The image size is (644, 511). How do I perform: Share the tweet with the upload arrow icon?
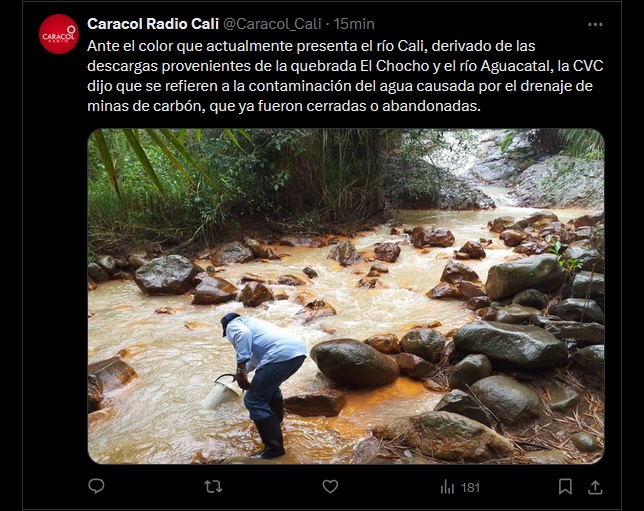pos(595,487)
